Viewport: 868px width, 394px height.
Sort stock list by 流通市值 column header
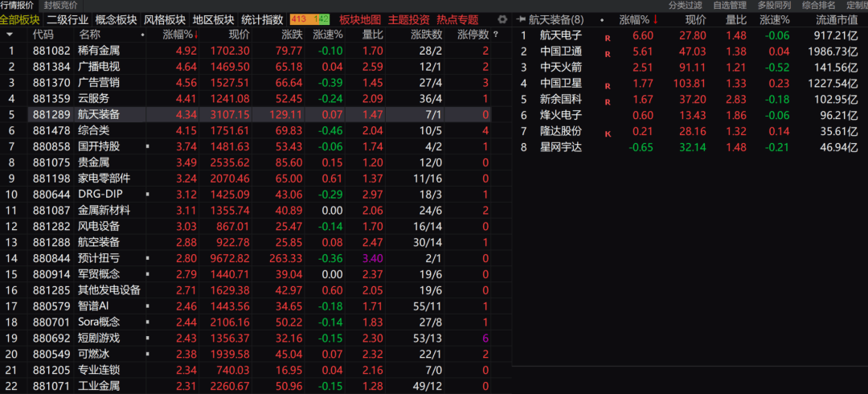[836, 19]
